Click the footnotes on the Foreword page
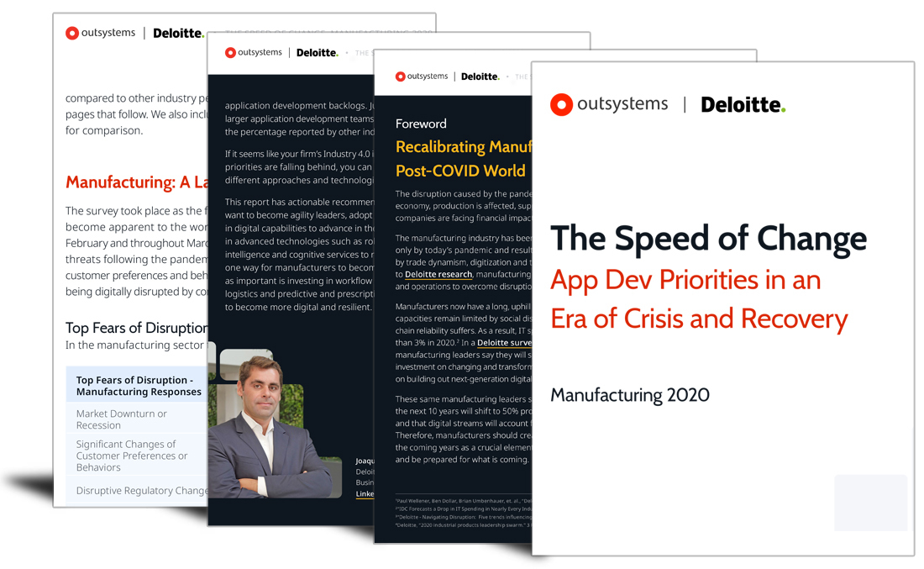 464,513
